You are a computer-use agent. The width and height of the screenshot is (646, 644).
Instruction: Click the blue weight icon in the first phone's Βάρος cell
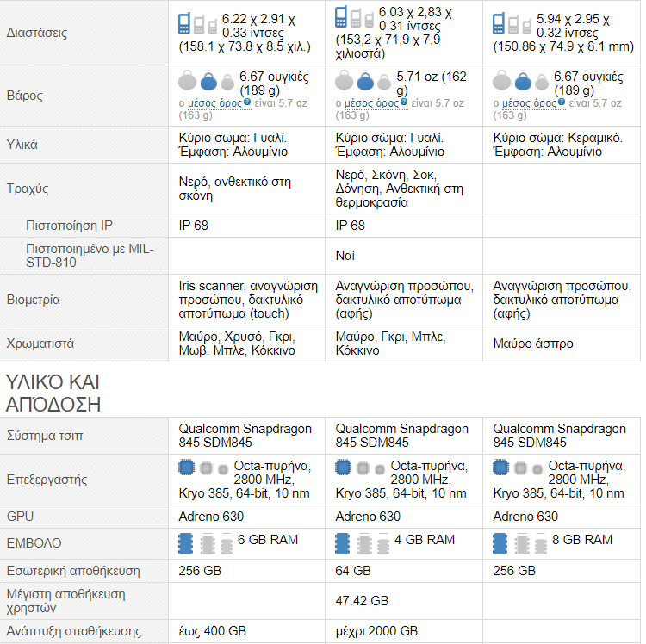coord(208,81)
